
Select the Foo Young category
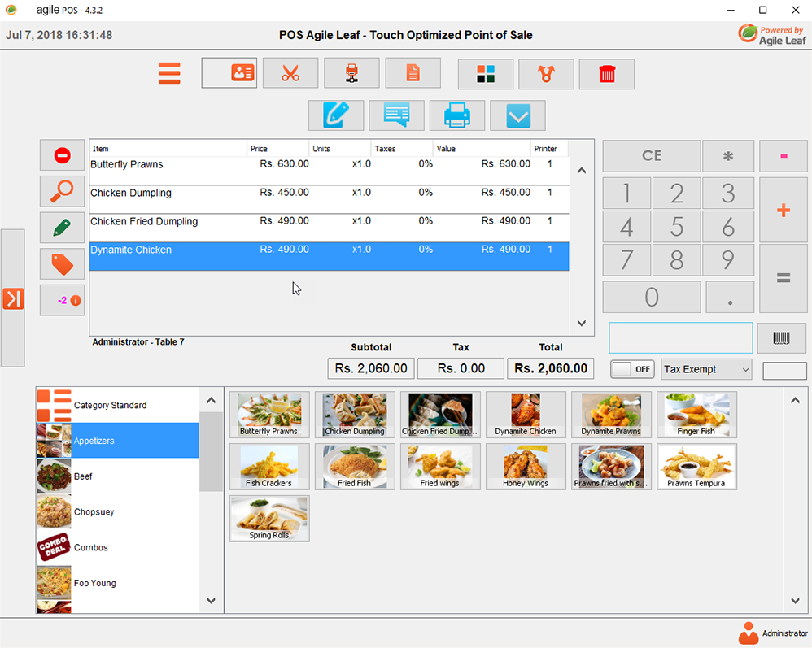click(117, 583)
